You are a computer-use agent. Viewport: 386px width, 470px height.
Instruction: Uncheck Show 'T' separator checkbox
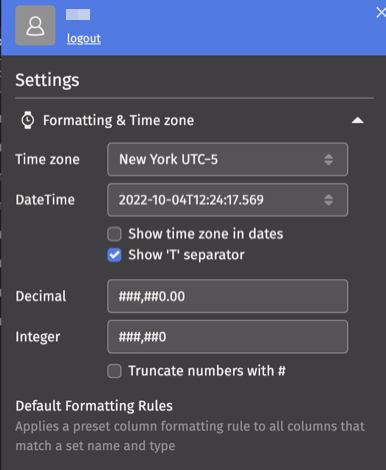pos(114,255)
